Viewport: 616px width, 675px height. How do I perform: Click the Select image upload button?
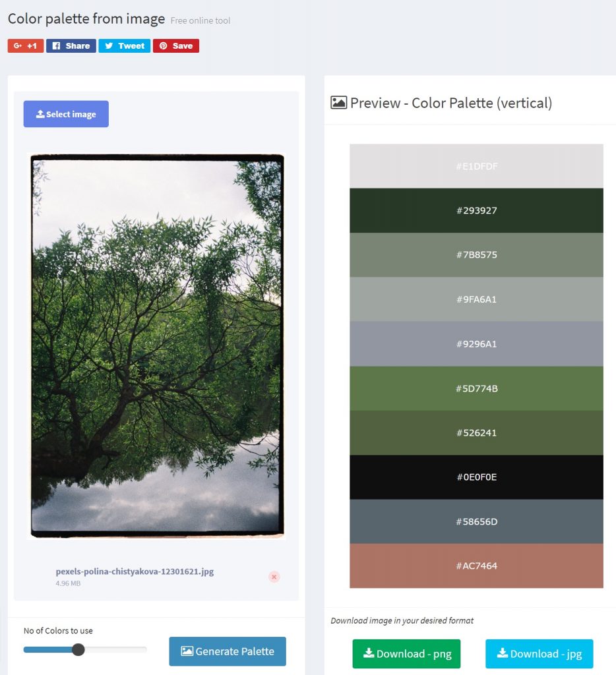pyautogui.click(x=66, y=114)
